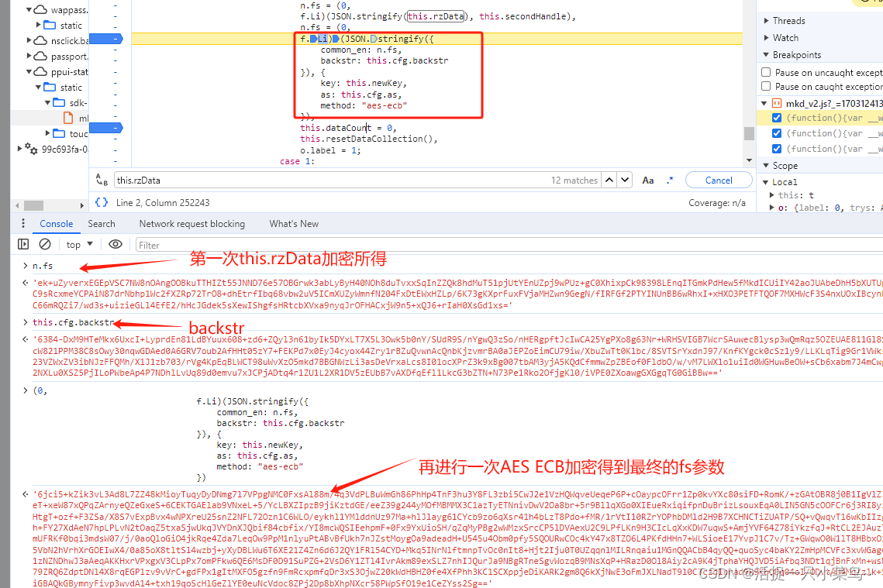Screen dimensions: 883x588
Task: Expand the Watch section
Action: click(x=766, y=38)
